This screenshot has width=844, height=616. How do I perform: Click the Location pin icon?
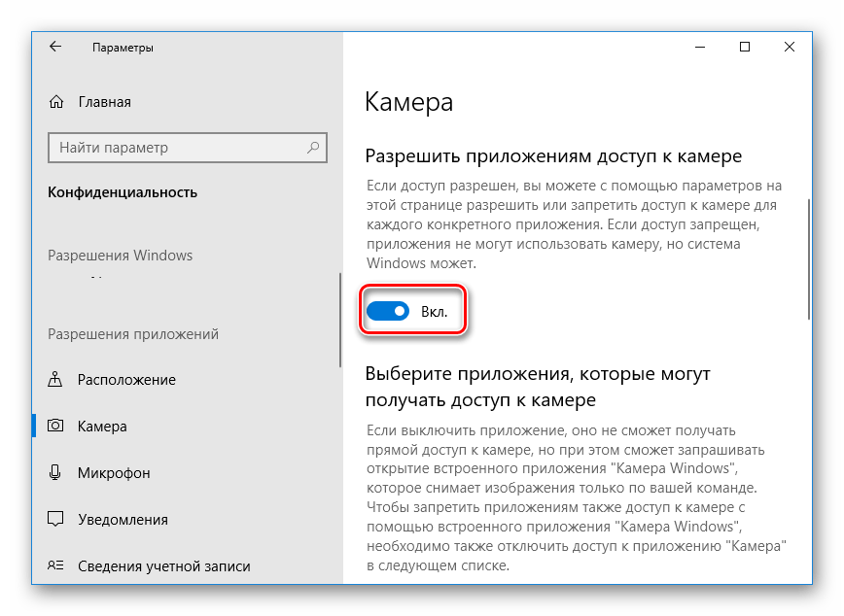click(56, 380)
